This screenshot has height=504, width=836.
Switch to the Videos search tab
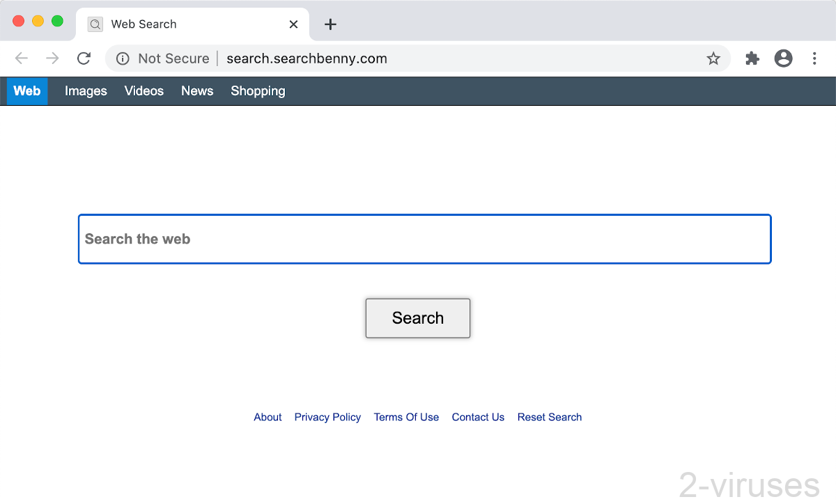(x=144, y=90)
